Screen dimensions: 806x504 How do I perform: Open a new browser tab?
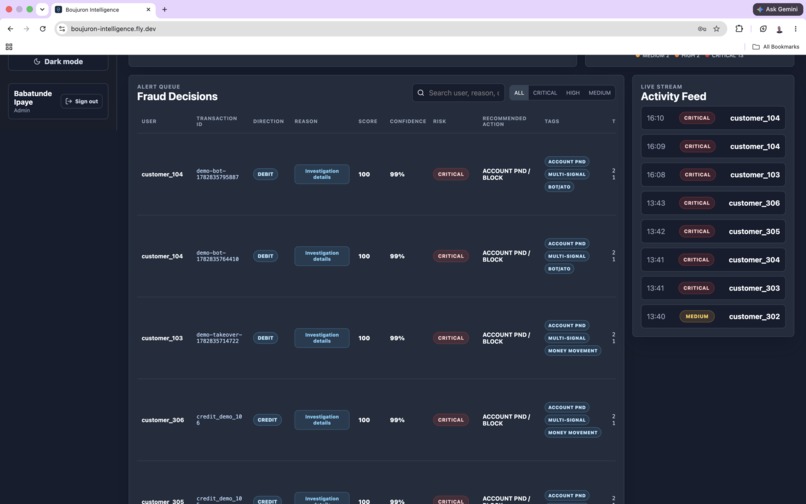pyautogui.click(x=164, y=9)
